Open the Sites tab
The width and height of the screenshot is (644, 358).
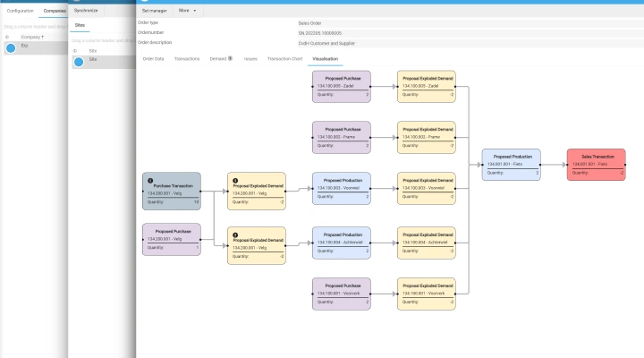[x=80, y=28]
